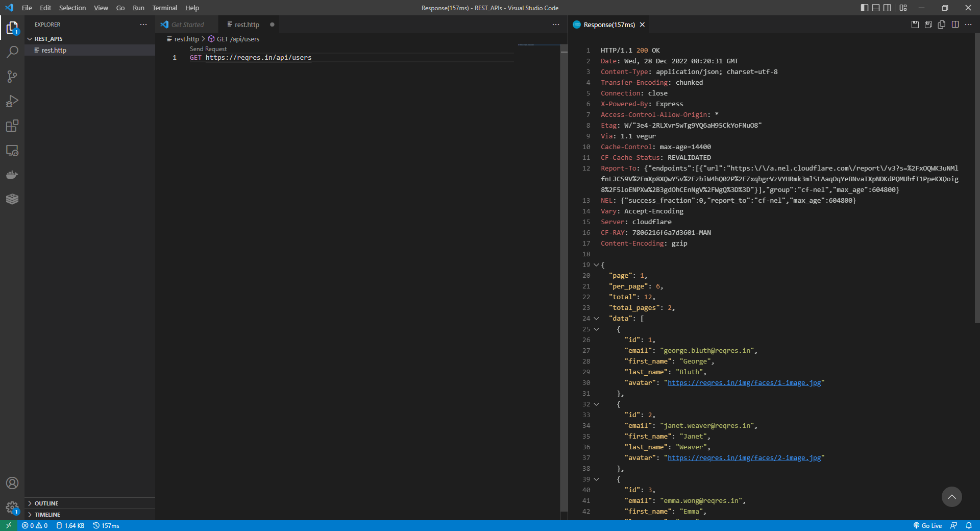Click the remote window indicator in status bar
980x531 pixels.
tap(9, 525)
